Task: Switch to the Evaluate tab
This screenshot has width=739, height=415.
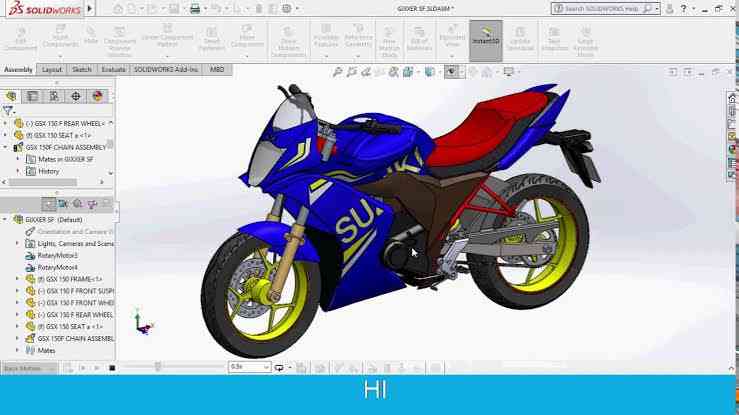Action: tap(114, 70)
